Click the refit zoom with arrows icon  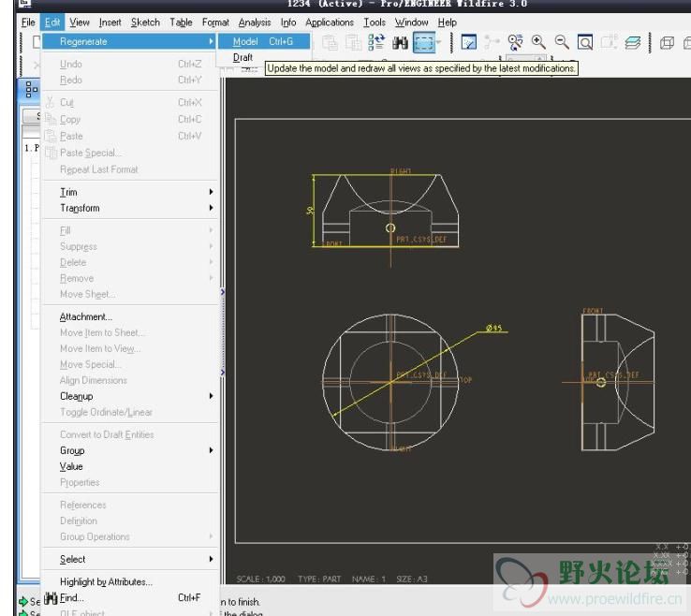pos(515,42)
